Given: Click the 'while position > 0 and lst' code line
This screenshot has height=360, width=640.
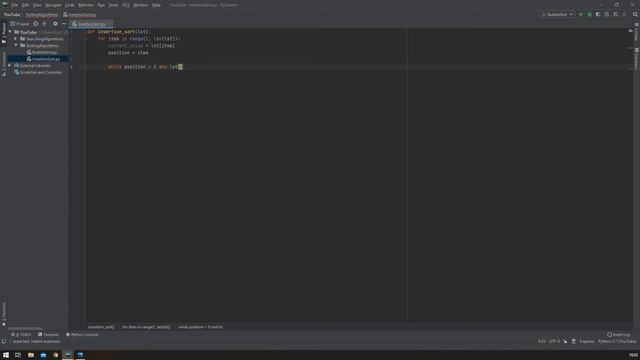Looking at the screenshot, I should (x=145, y=67).
